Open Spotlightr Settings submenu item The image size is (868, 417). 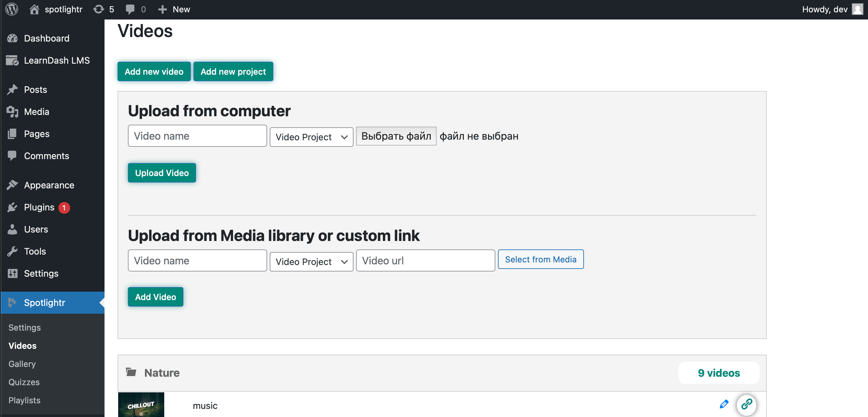pyautogui.click(x=25, y=327)
